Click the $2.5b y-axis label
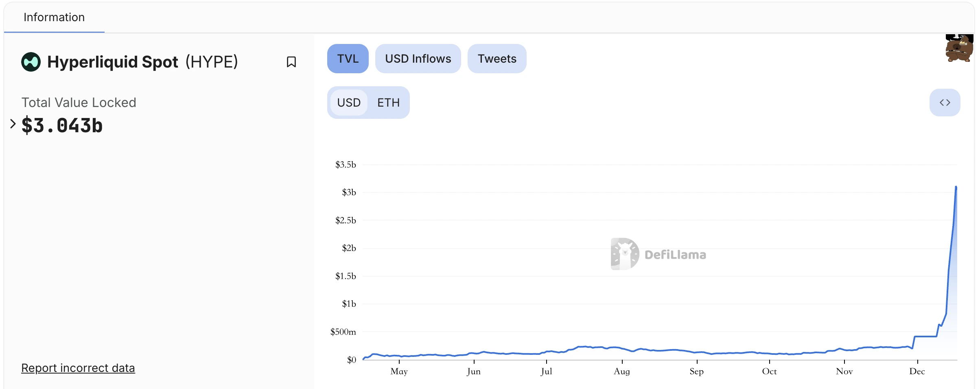Image resolution: width=980 pixels, height=389 pixels. point(346,220)
